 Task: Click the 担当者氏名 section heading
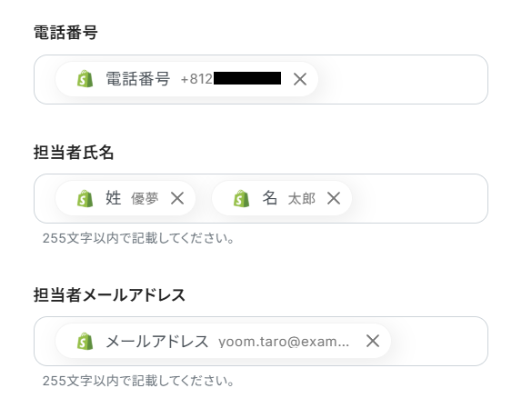pyautogui.click(x=74, y=153)
